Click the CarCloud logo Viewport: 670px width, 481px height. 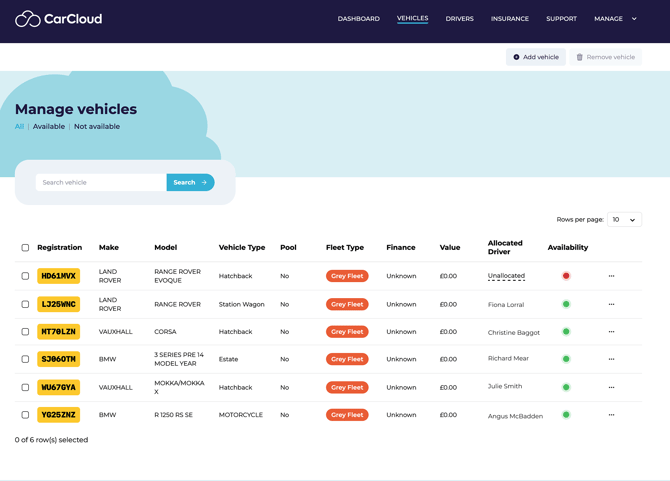pyautogui.click(x=59, y=19)
